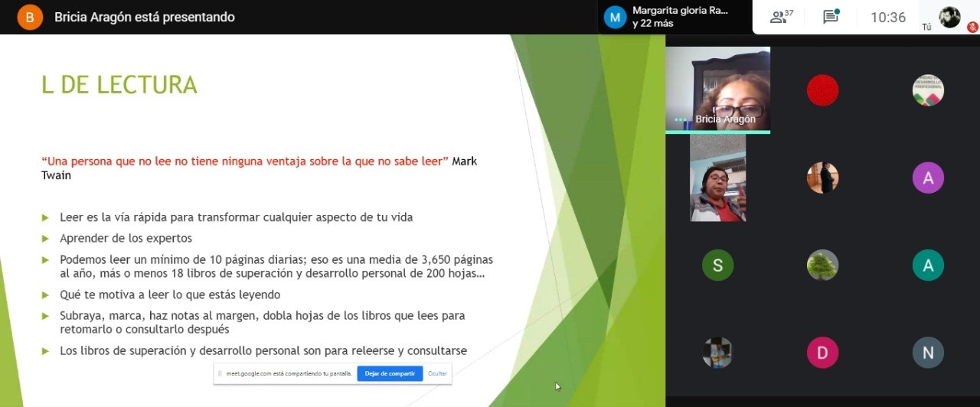
Task: Click Dejar de compartir button
Action: pyautogui.click(x=390, y=373)
